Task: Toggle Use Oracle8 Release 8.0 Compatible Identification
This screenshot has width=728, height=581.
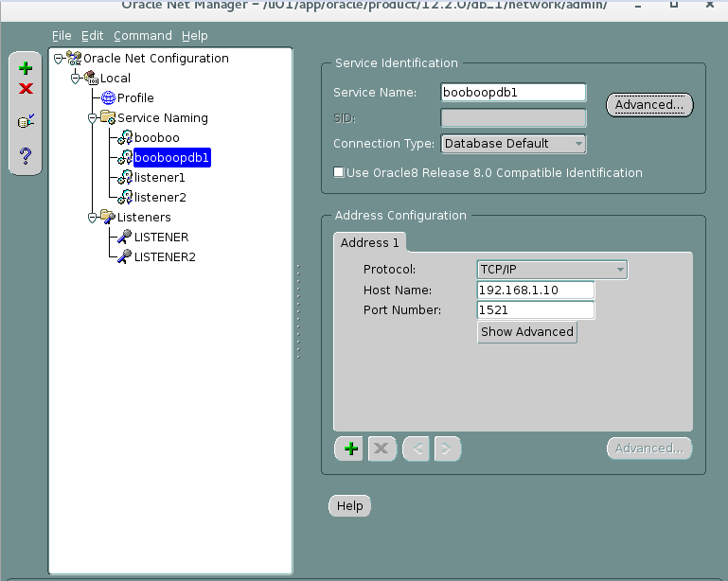Action: pos(339,173)
